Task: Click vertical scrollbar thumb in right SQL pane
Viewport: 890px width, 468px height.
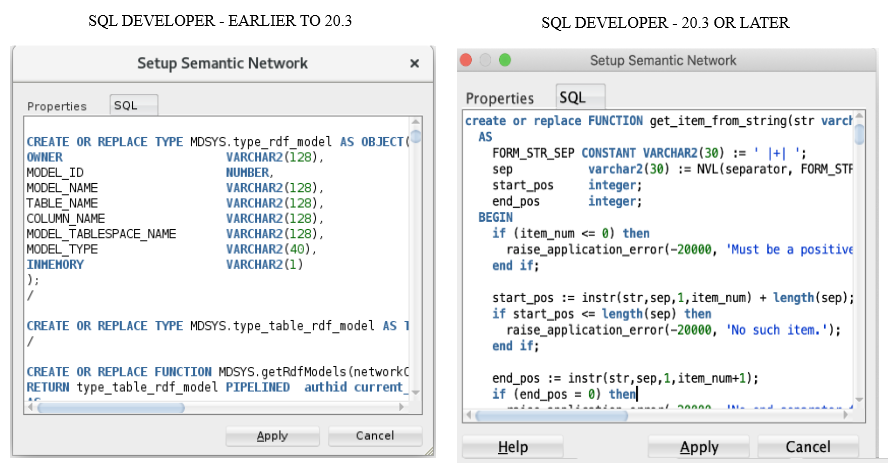Action: coord(859,134)
